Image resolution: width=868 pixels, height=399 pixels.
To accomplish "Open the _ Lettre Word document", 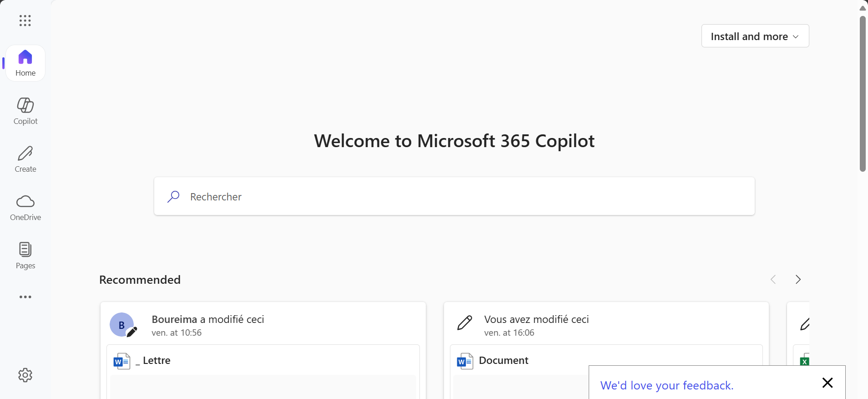I will click(x=156, y=361).
